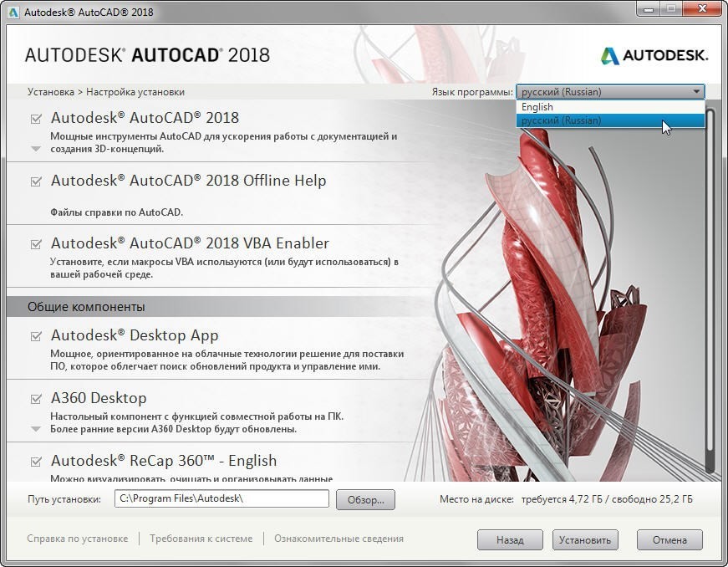Uncheck the Autodesk Desktop App checkbox
728x567 pixels.
click(x=36, y=335)
